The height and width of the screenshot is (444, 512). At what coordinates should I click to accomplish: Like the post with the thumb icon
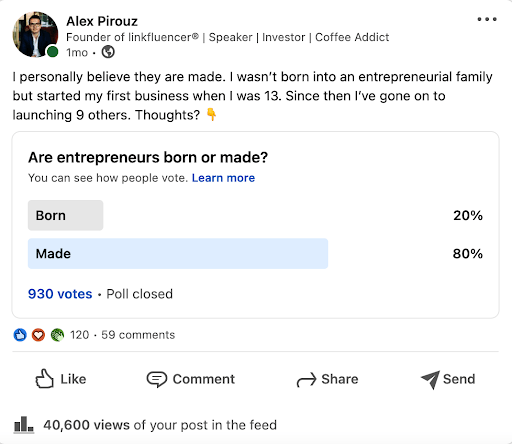tap(61, 379)
